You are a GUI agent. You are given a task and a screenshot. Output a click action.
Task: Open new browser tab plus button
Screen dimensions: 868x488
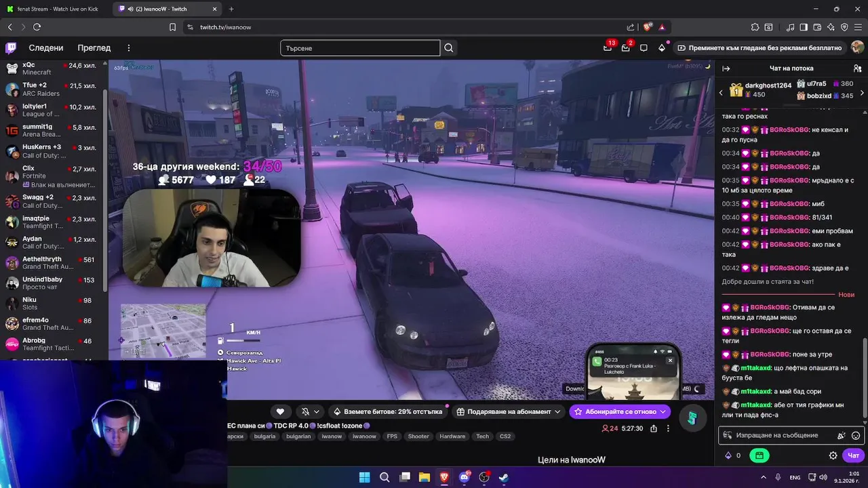click(x=231, y=9)
